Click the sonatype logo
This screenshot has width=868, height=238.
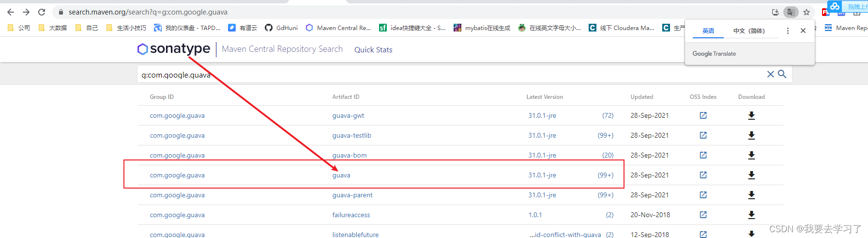(174, 49)
